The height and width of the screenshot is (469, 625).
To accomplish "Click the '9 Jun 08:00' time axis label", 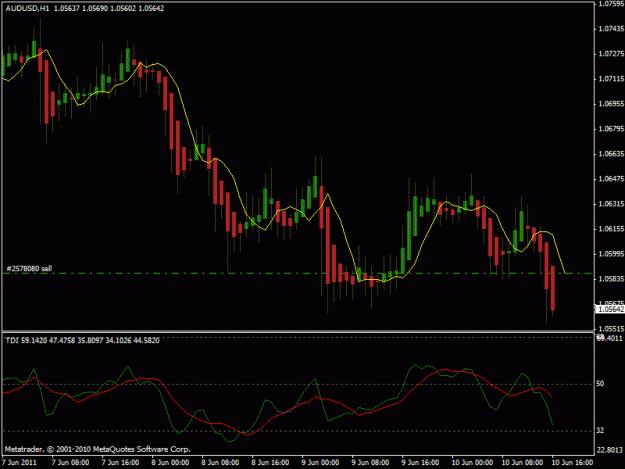I will tap(370, 462).
